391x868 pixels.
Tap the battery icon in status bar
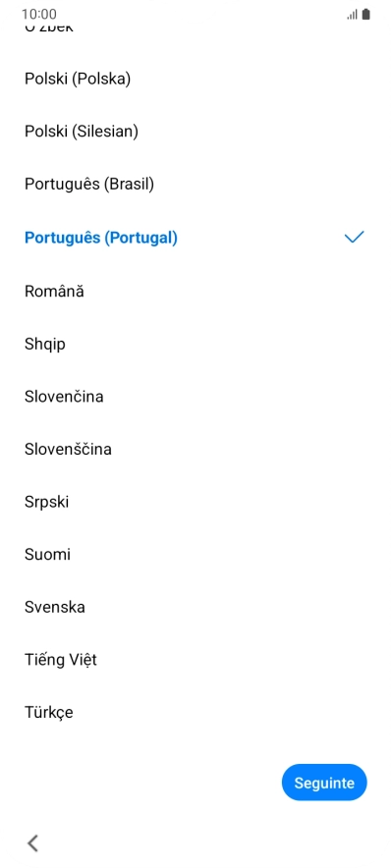(x=365, y=15)
